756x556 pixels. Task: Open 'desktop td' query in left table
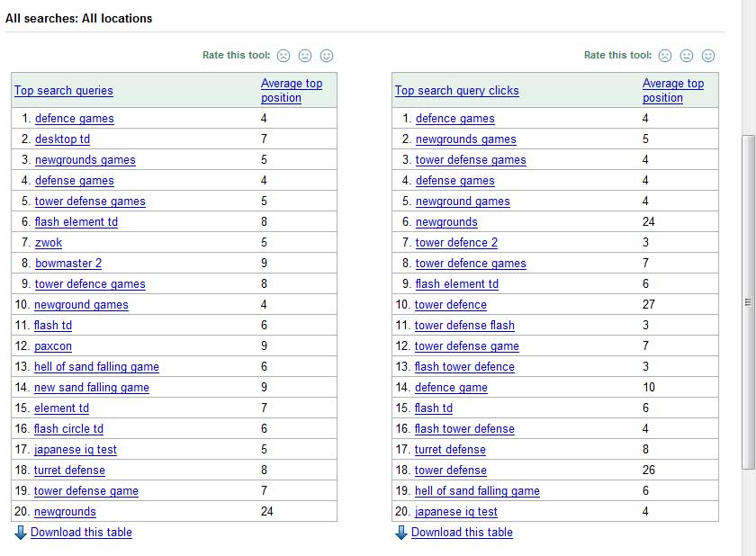[62, 139]
